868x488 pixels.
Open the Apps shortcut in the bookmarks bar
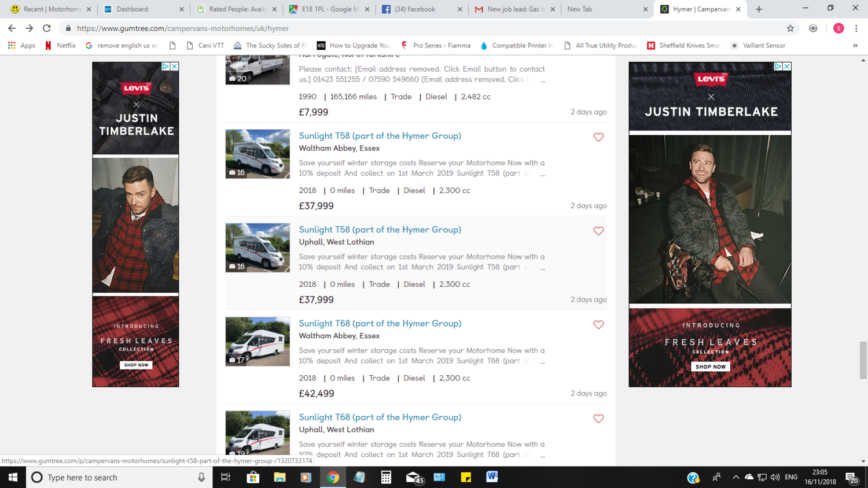pos(21,45)
